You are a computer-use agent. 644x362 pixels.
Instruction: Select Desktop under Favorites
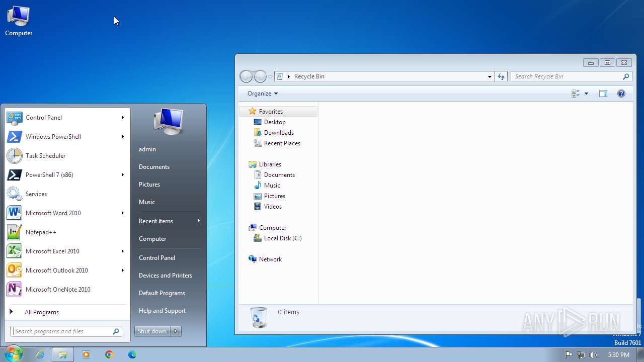275,122
